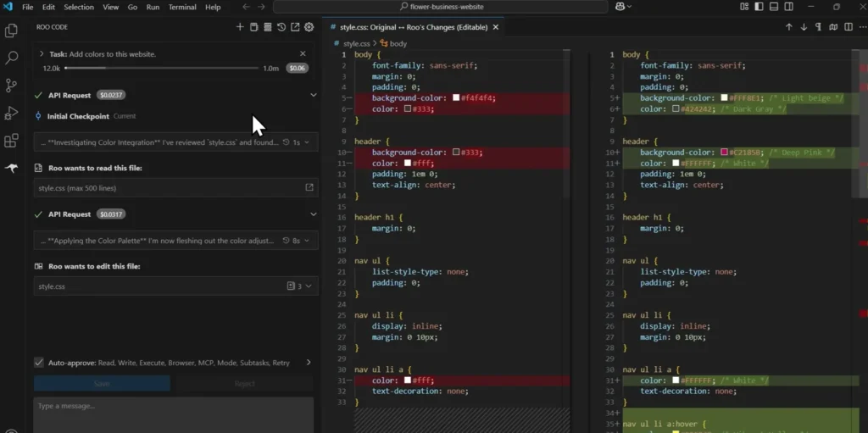Screen dimensions: 868x433
Task: Open the File menu
Action: pos(28,7)
